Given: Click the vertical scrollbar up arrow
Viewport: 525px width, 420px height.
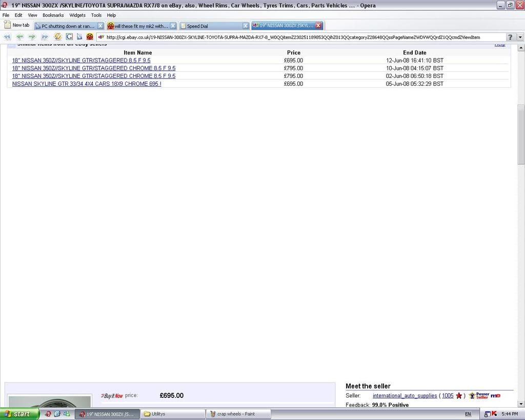Looking at the screenshot, I should point(521,48).
